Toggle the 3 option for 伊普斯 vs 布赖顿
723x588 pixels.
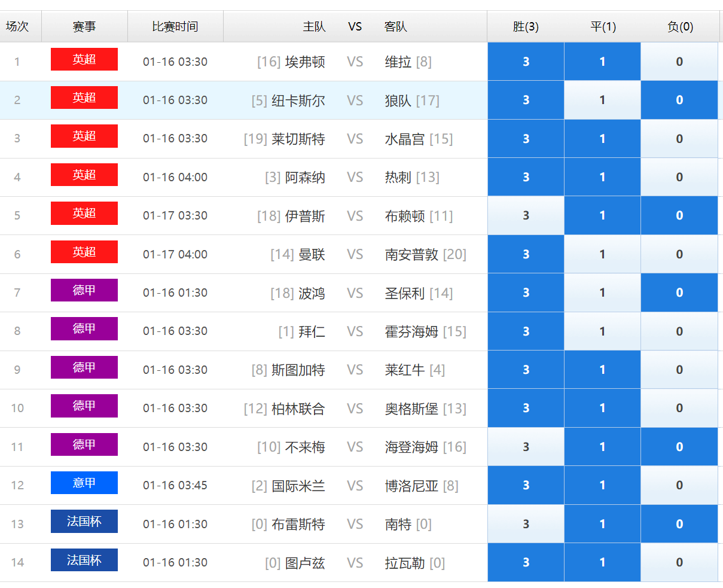point(526,215)
